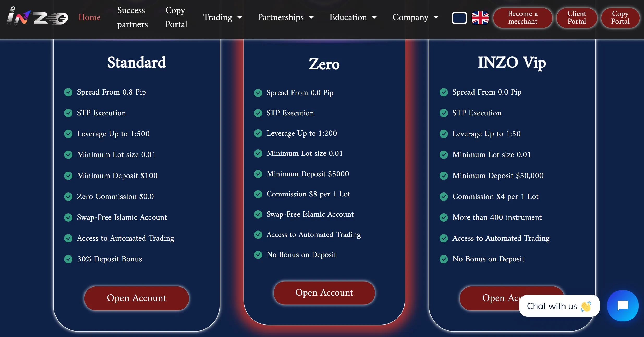Click 'Access to Automated Trading' in INZO Vip
The image size is (644, 337).
pos(501,238)
